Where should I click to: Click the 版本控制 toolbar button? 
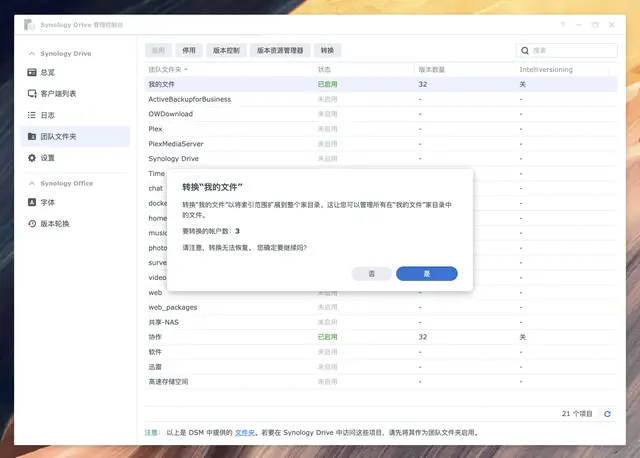point(226,50)
